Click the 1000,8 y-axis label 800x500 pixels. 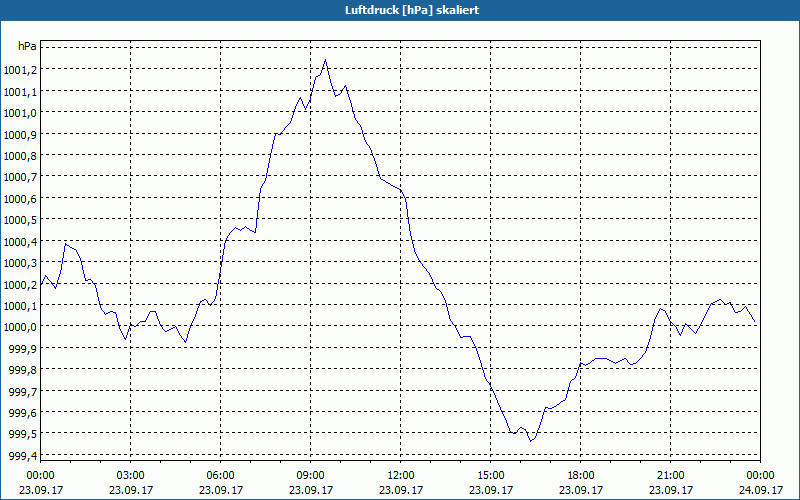click(x=20, y=156)
